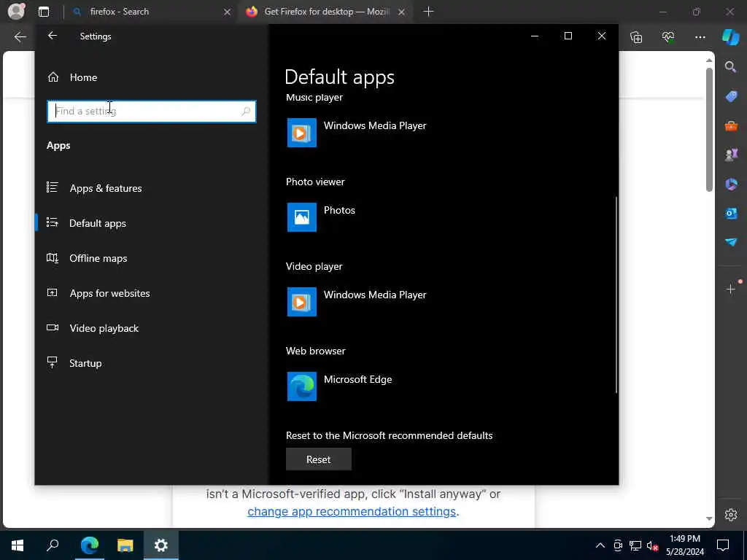747x560 pixels.
Task: Open Edge sidebar Drop paper plane icon
Action: [731, 242]
